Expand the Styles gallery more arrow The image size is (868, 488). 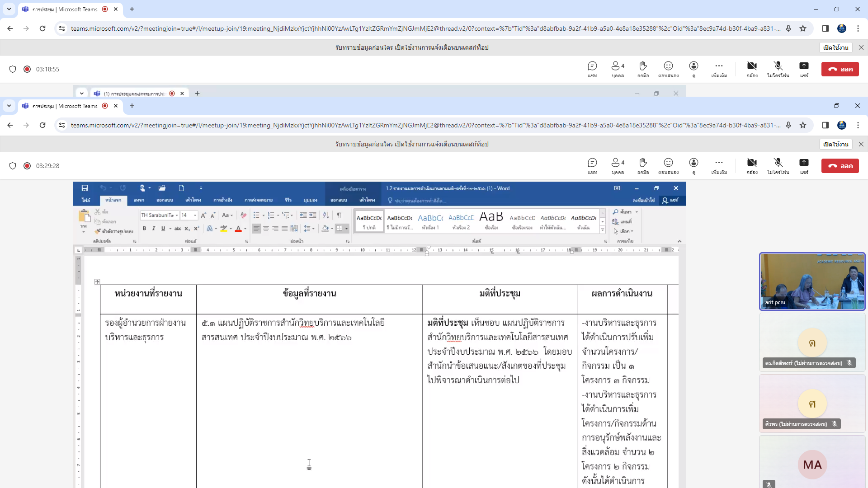[x=603, y=230]
